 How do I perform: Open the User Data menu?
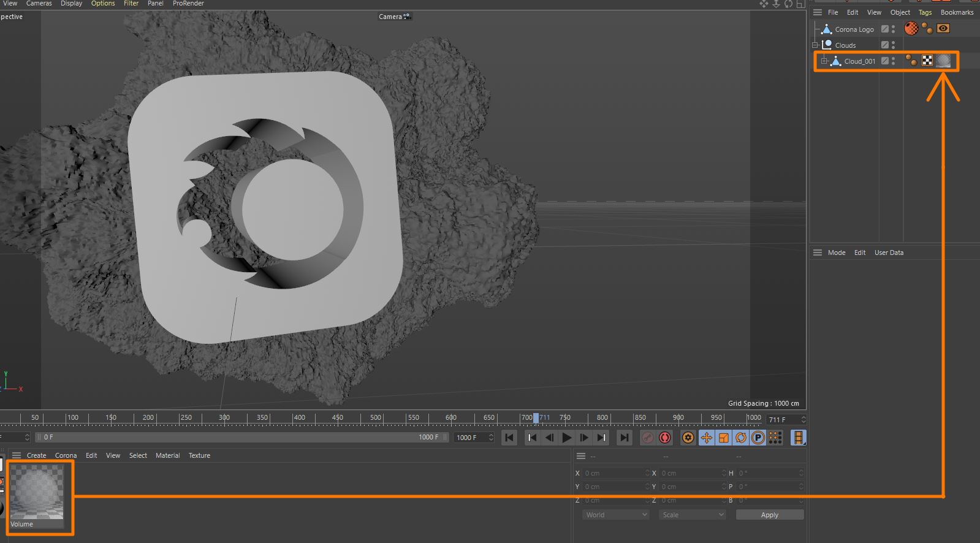click(889, 253)
